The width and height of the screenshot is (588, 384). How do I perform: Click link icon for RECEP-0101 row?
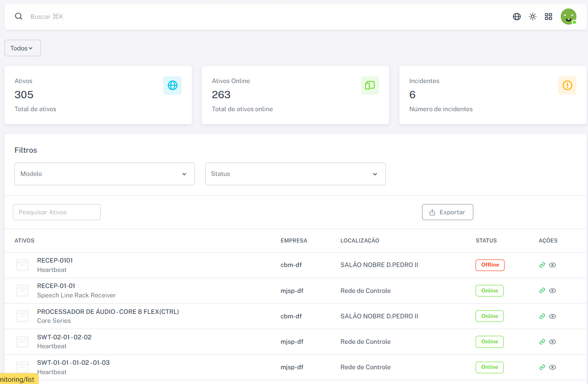(542, 265)
